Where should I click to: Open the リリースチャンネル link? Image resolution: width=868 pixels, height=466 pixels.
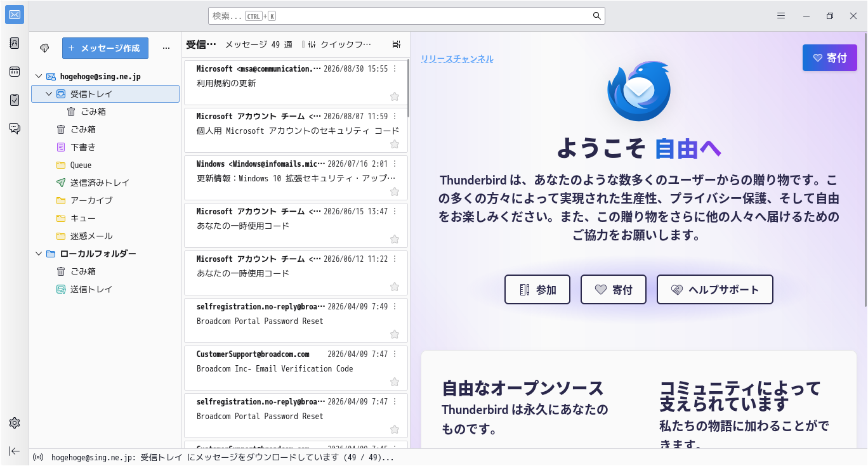click(457, 59)
